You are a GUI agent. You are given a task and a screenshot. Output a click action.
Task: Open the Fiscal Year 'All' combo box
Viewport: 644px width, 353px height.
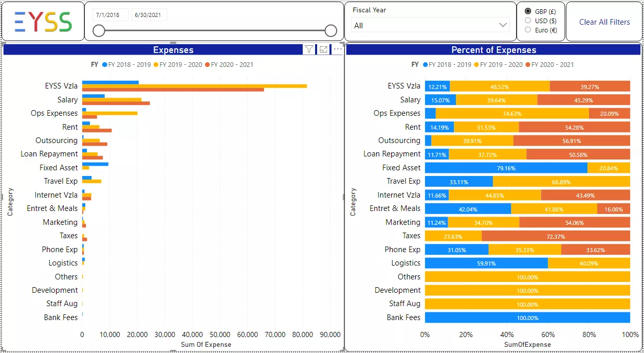(430, 25)
